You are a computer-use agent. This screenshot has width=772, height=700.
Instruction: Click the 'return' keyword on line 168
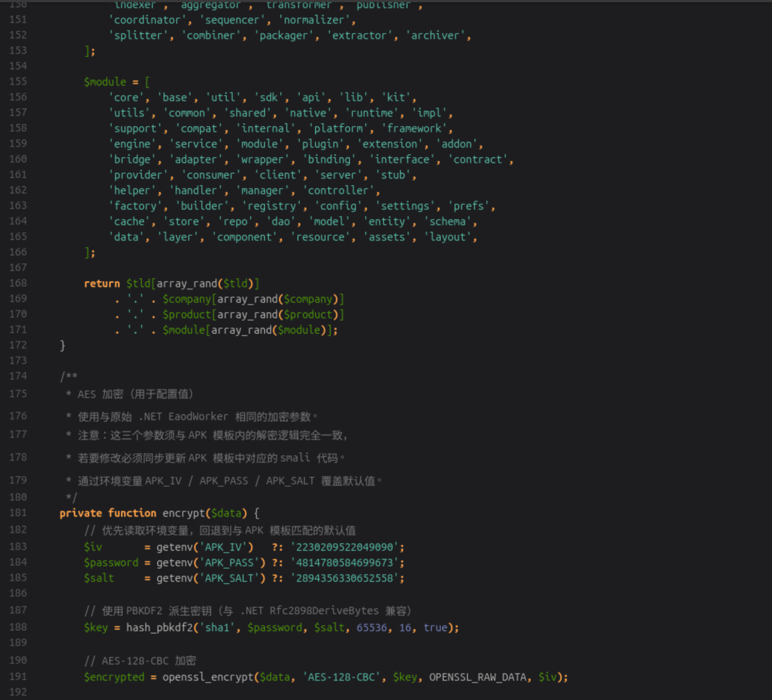[x=102, y=284]
